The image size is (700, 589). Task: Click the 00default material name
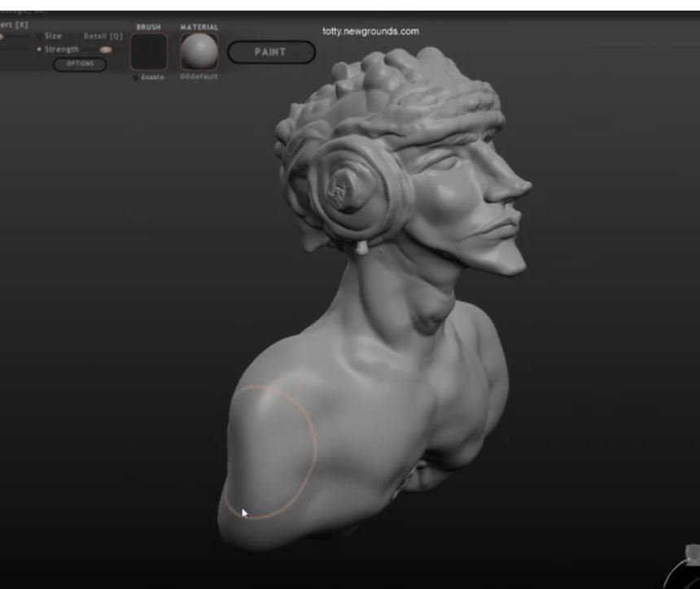click(199, 76)
